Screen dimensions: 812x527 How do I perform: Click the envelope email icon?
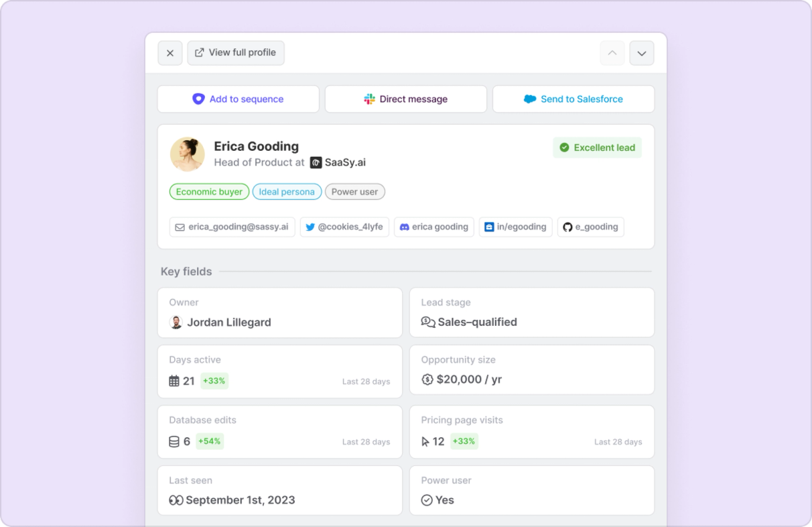(180, 227)
